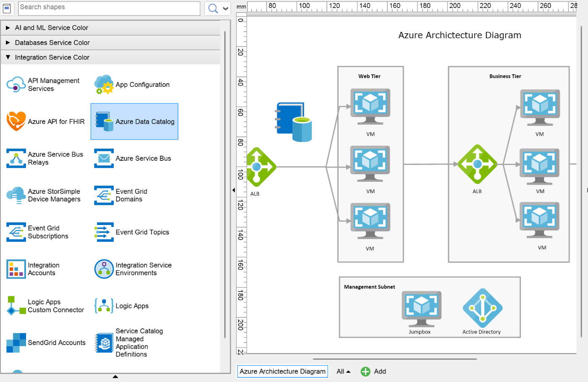The height and width of the screenshot is (382, 588).
Task: Select the top VM in Web Tier
Action: point(370,107)
